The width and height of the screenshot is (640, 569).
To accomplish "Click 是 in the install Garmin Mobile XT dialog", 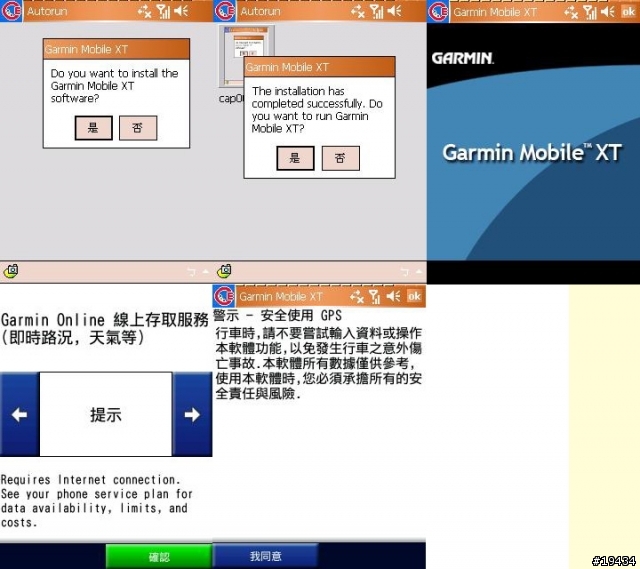I will (93, 128).
